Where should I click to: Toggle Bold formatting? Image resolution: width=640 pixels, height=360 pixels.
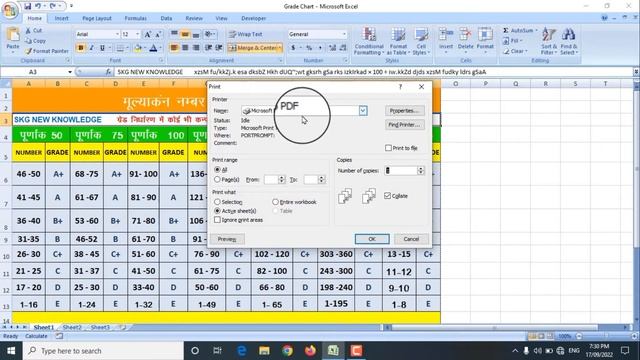coord(80,48)
